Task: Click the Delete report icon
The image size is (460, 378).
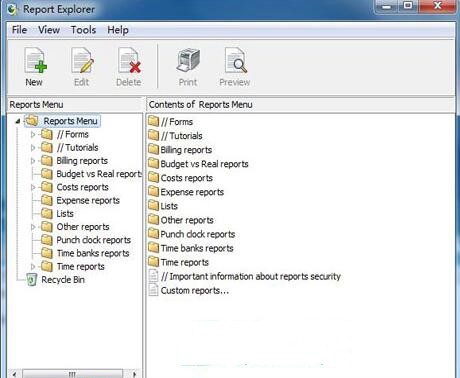Action: pos(129,60)
